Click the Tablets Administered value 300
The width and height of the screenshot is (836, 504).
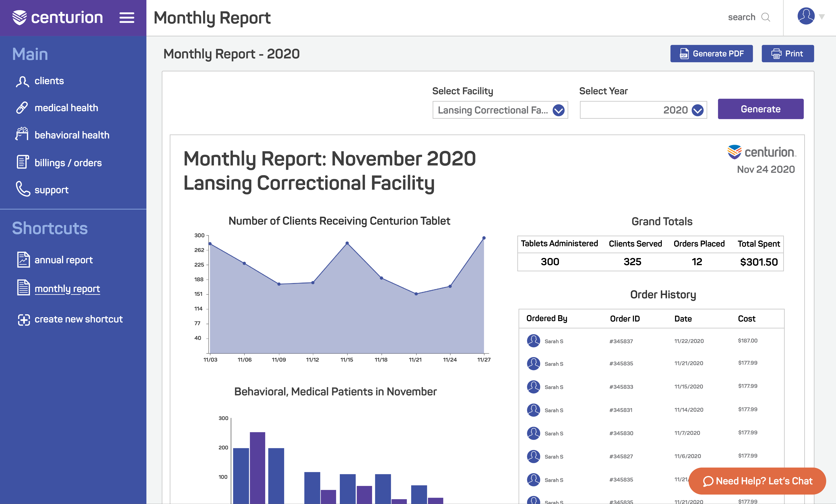click(x=550, y=261)
